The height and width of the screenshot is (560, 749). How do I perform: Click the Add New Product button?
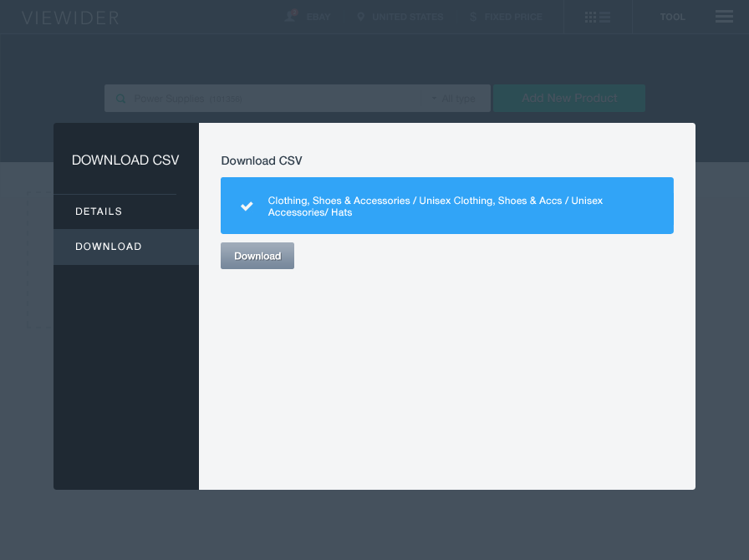pyautogui.click(x=568, y=98)
